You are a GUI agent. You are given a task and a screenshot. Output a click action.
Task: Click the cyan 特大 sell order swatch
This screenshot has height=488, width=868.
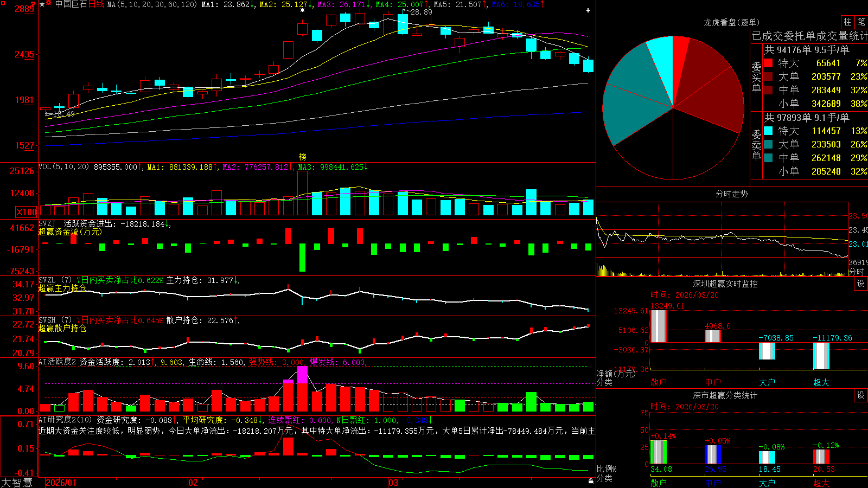pos(768,131)
